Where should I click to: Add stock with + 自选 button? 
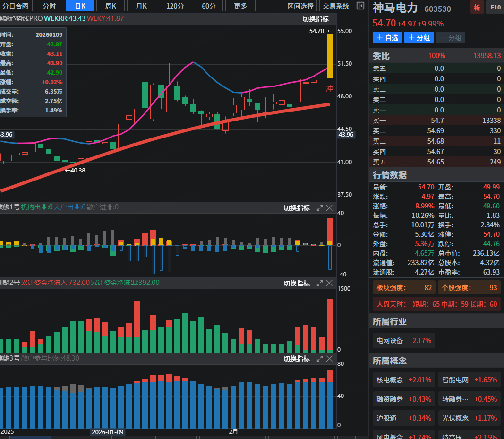coord(387,38)
